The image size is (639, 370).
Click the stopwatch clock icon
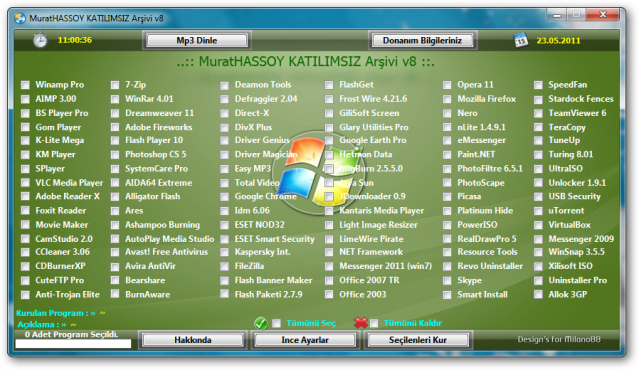coord(40,40)
